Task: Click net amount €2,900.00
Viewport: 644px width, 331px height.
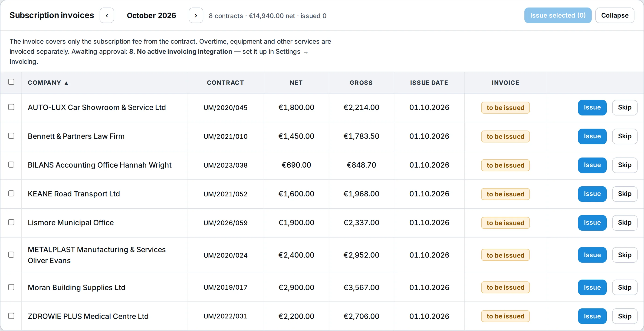Action: click(296, 287)
